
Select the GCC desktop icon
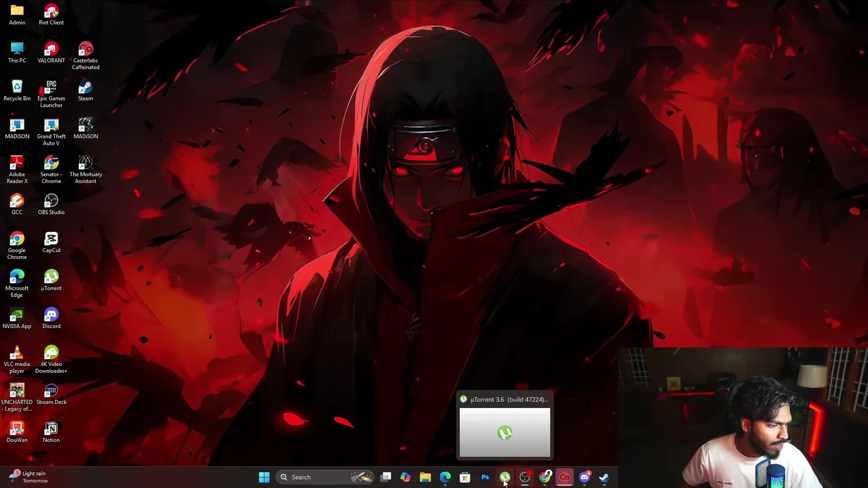[x=17, y=204]
